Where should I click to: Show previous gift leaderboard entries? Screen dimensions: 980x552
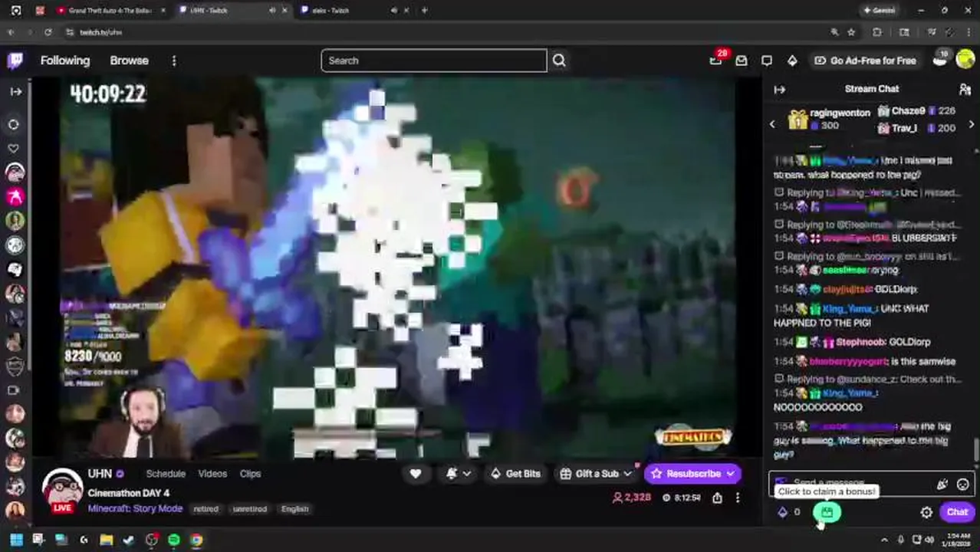pyautogui.click(x=772, y=124)
